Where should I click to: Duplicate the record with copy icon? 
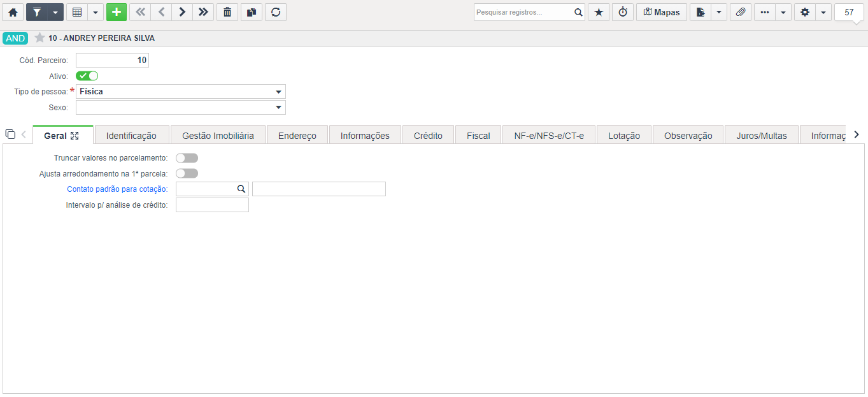(x=252, y=12)
